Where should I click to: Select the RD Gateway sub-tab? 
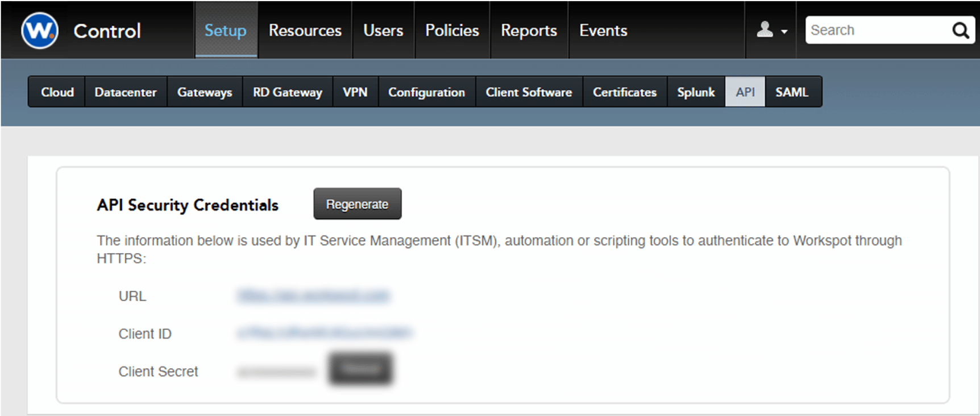288,92
